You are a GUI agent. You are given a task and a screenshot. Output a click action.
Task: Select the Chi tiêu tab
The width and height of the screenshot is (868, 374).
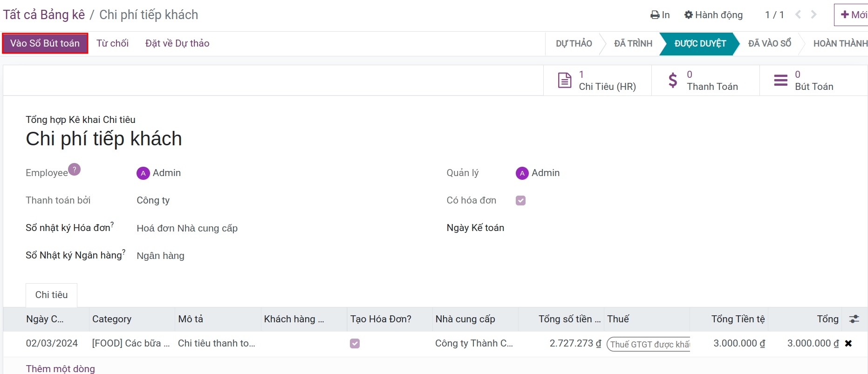(x=51, y=295)
